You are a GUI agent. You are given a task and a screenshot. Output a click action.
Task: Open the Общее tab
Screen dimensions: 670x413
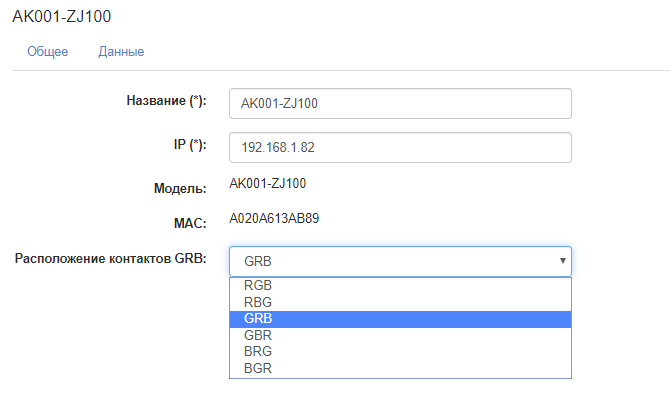pos(48,51)
